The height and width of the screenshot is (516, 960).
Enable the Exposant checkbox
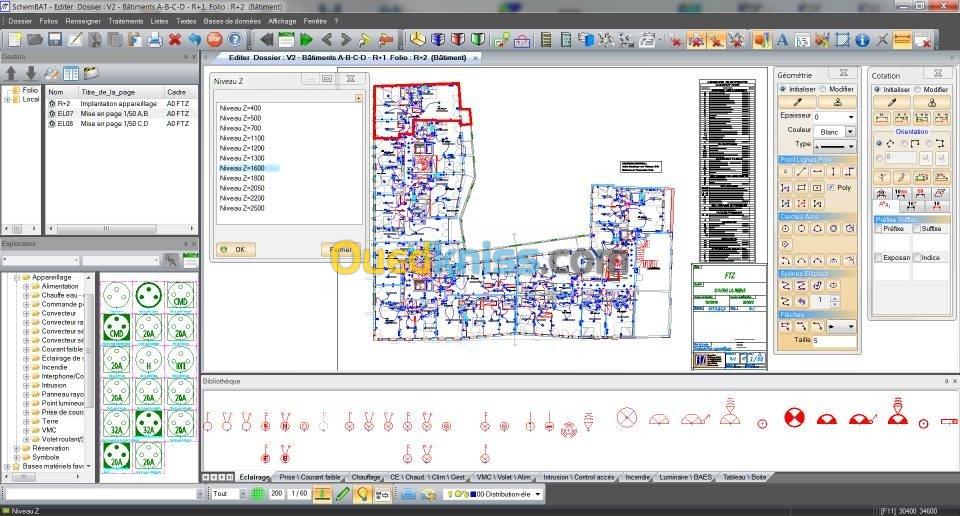(x=878, y=258)
